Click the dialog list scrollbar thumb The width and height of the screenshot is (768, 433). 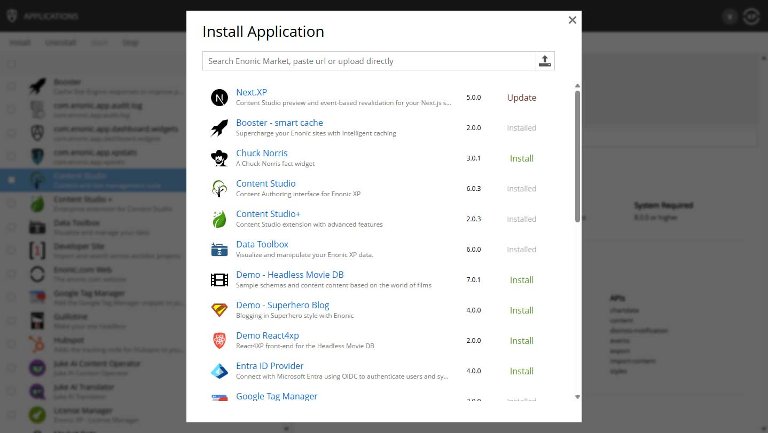pyautogui.click(x=577, y=156)
